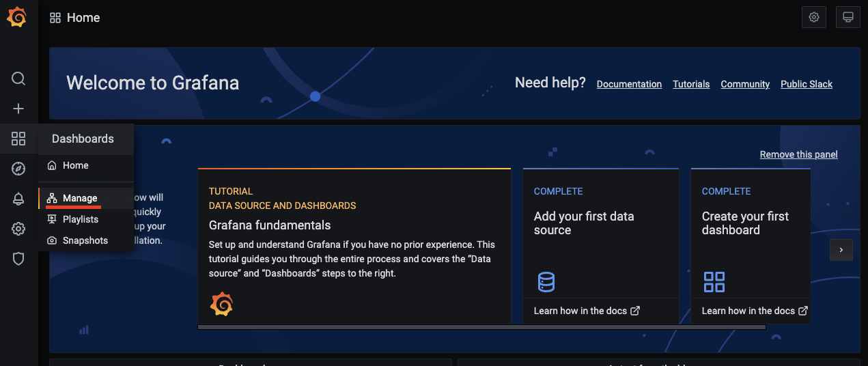Open the Alerting bell icon

(18, 199)
